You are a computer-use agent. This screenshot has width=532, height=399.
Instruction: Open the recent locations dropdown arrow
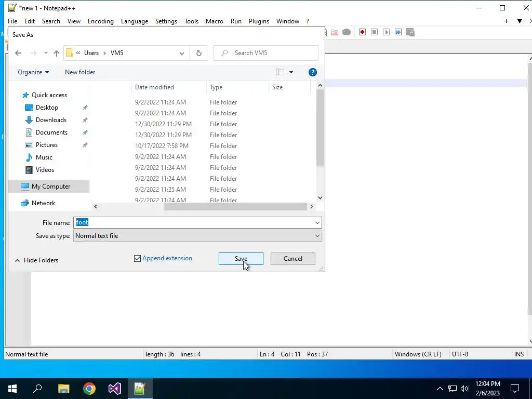[x=46, y=53]
